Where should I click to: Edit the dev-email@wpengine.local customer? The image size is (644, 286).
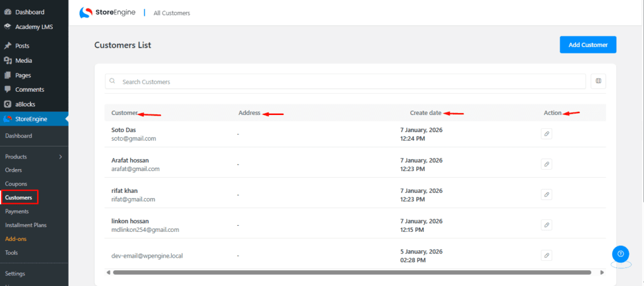click(x=547, y=255)
